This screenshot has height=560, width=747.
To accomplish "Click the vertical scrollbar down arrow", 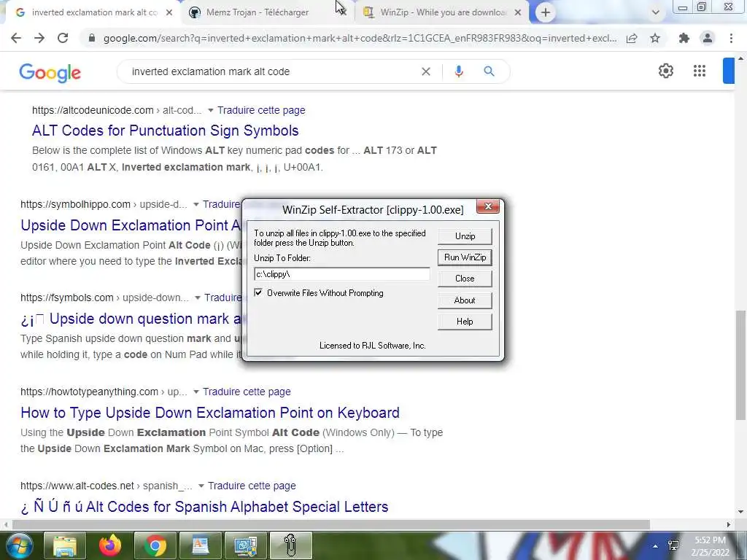I will pos(740,513).
